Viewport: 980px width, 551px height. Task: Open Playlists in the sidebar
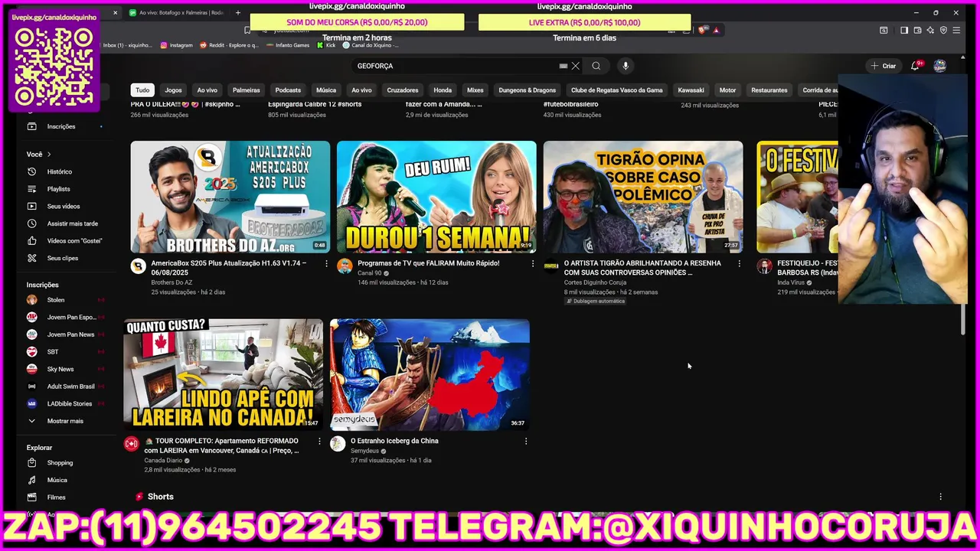click(58, 189)
